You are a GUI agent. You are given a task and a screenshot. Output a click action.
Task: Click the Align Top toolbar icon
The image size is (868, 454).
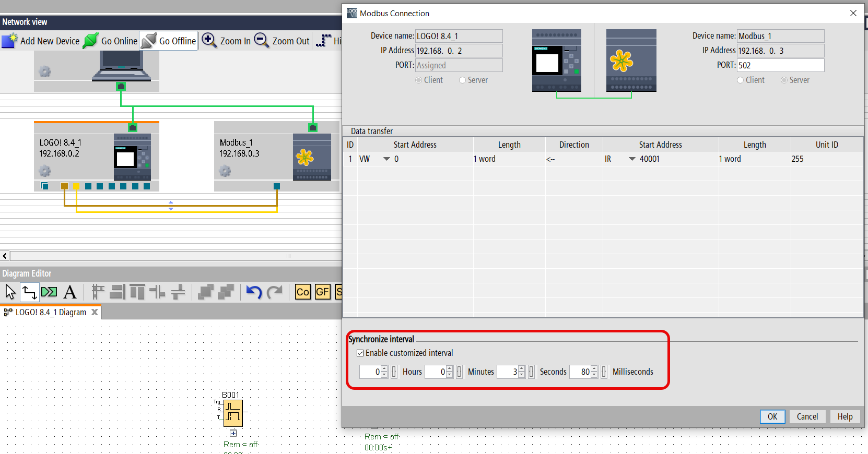coord(137,292)
